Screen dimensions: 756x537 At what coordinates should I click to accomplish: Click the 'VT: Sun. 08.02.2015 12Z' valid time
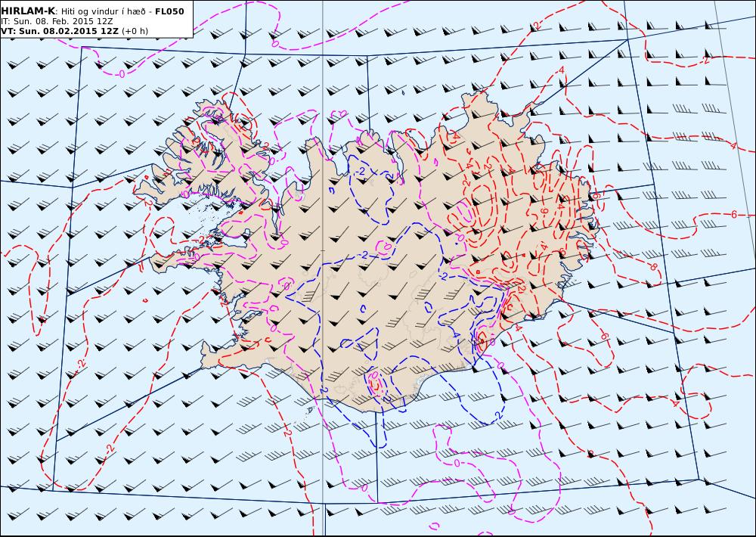pos(59,31)
